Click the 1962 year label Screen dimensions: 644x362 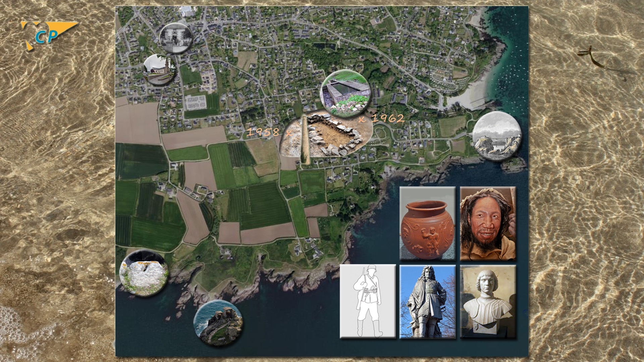tap(388, 118)
